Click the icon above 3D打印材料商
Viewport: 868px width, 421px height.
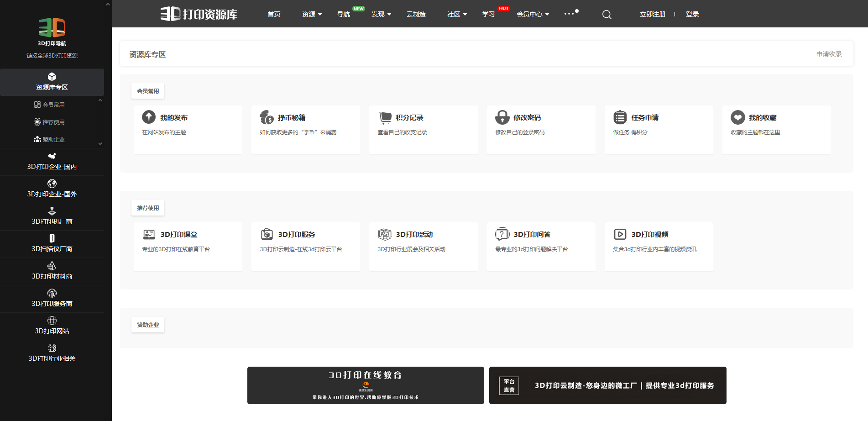[x=52, y=265]
